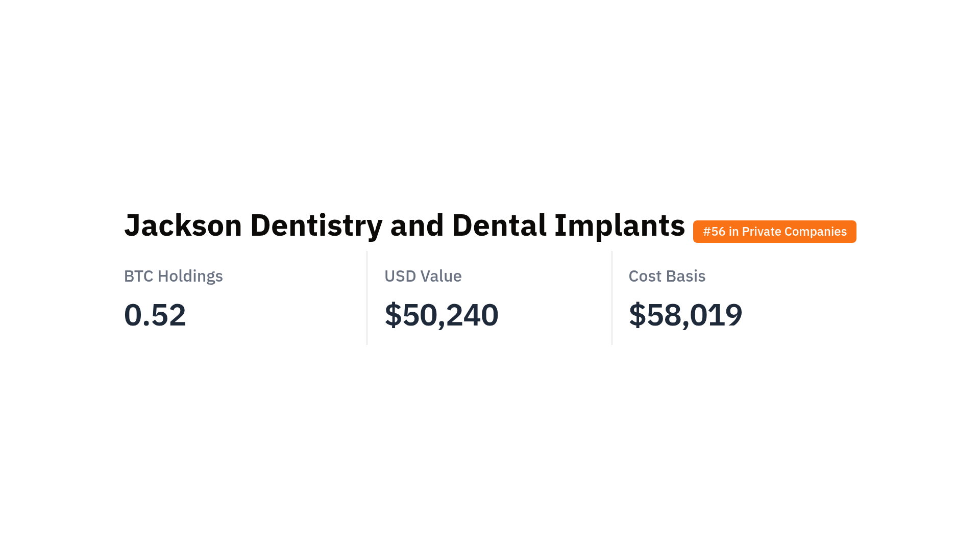Click the word "Dentistry" in the heading
The image size is (980, 551).
point(316,226)
